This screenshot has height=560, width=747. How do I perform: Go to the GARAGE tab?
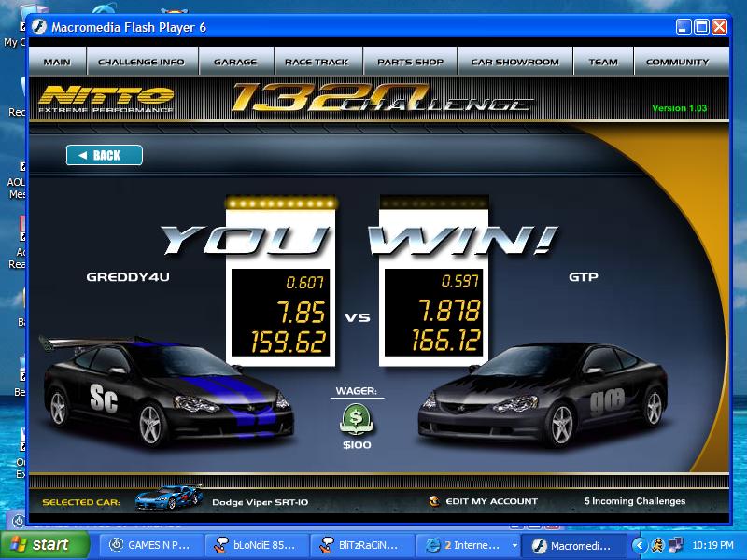[x=235, y=62]
